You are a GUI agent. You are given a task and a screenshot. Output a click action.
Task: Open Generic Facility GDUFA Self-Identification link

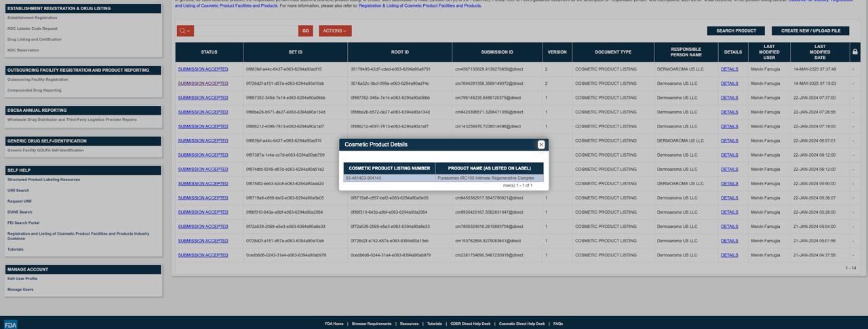tap(45, 151)
